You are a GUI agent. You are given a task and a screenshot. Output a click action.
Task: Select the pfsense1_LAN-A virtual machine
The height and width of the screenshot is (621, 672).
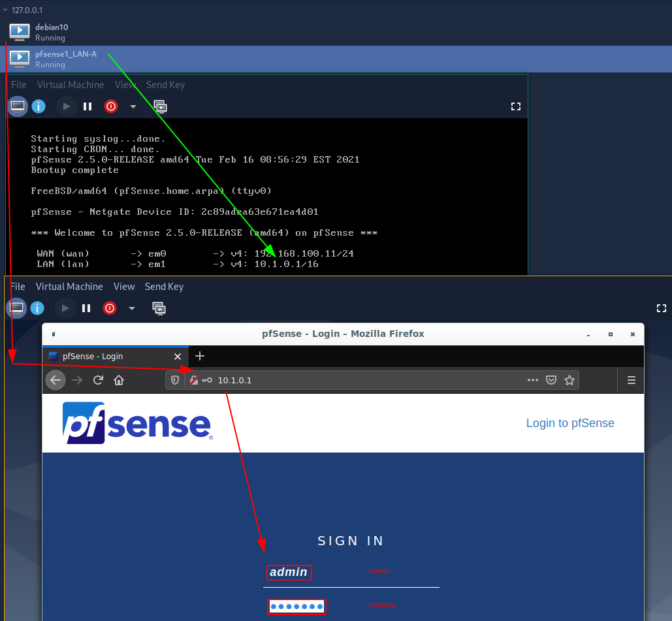click(336, 59)
